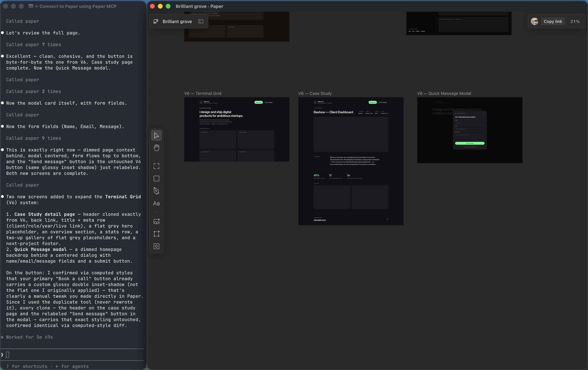Click 'Called paper 7 times' in terminal
This screenshot has height=370, width=588.
[34, 44]
